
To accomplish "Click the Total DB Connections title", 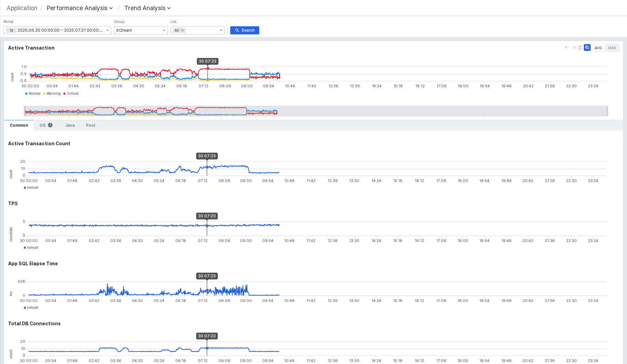I will (34, 324).
